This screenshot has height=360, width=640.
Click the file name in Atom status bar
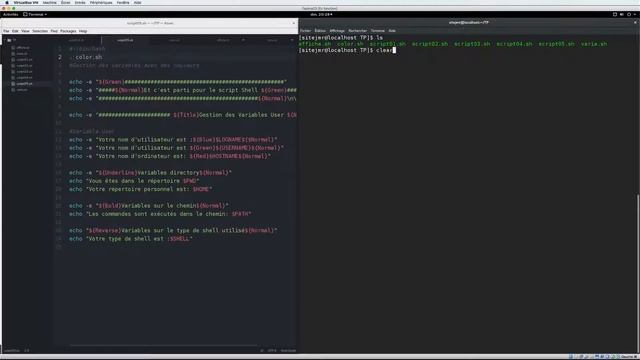pos(11,351)
